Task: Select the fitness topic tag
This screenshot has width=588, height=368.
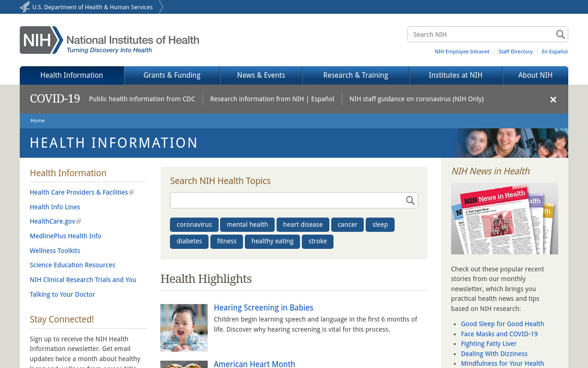Action: 226,241
